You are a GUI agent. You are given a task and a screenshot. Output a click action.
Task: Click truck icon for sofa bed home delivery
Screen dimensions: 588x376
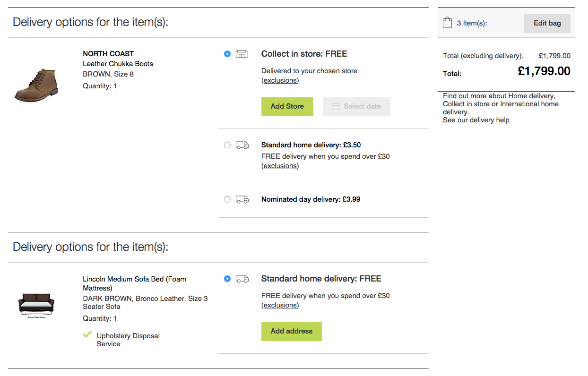[242, 279]
